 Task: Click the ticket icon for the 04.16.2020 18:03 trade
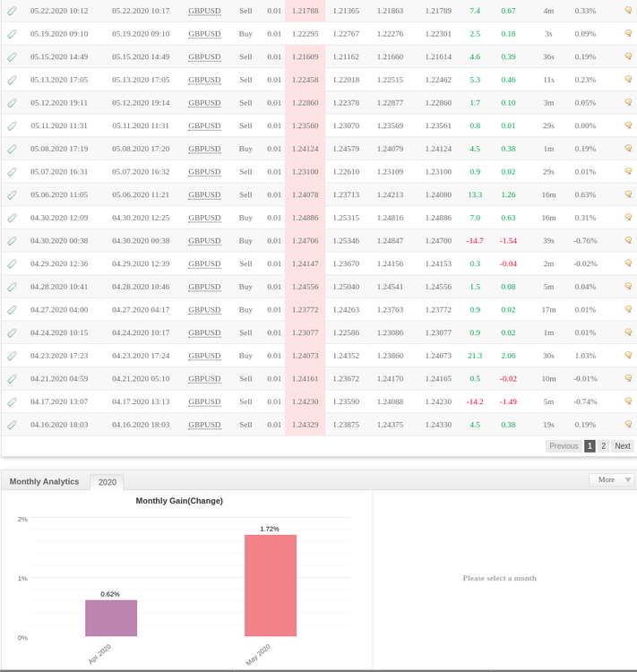pyautogui.click(x=12, y=425)
